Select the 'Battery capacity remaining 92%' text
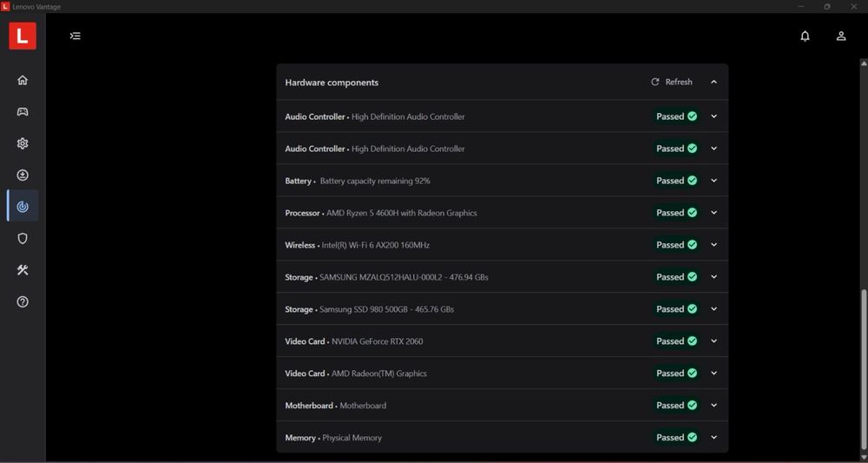The width and height of the screenshot is (868, 463). coord(375,181)
